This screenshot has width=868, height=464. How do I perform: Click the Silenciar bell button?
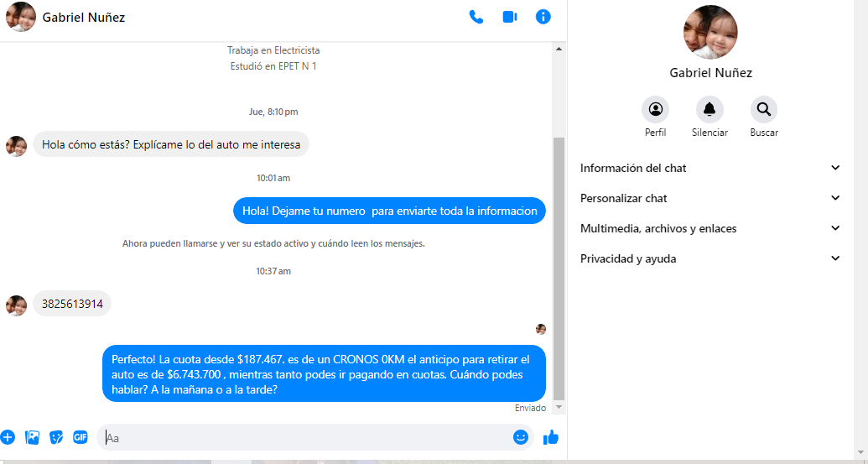click(709, 110)
